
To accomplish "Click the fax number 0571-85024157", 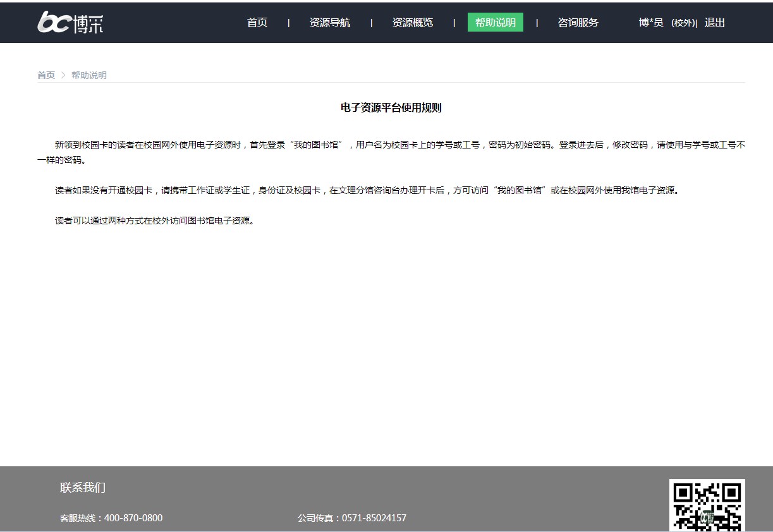I will (374, 518).
